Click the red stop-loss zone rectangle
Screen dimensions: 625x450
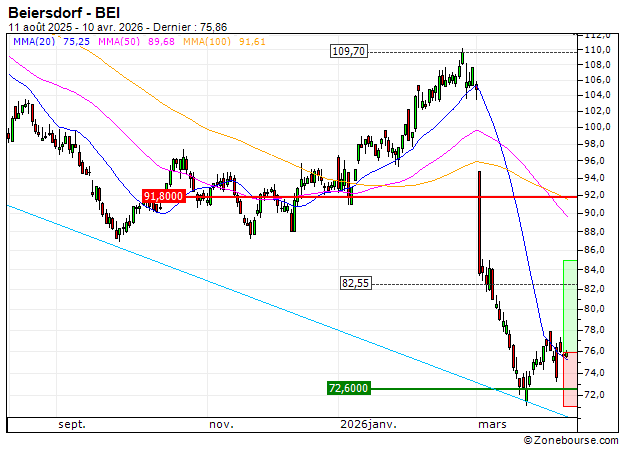[570, 381]
